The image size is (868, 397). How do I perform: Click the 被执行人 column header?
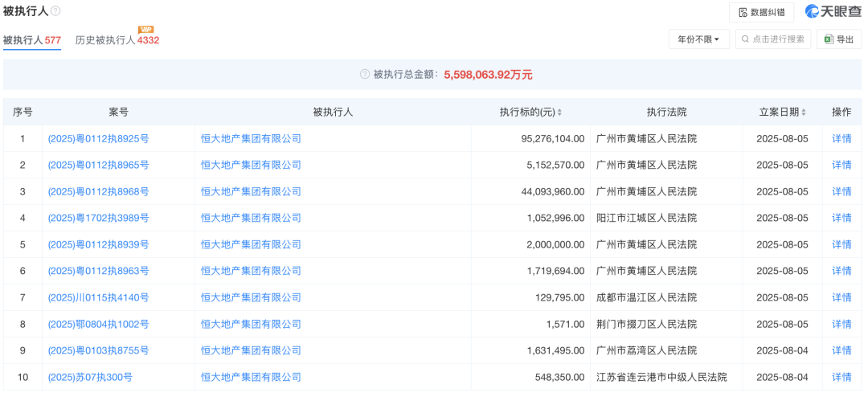[x=333, y=113]
